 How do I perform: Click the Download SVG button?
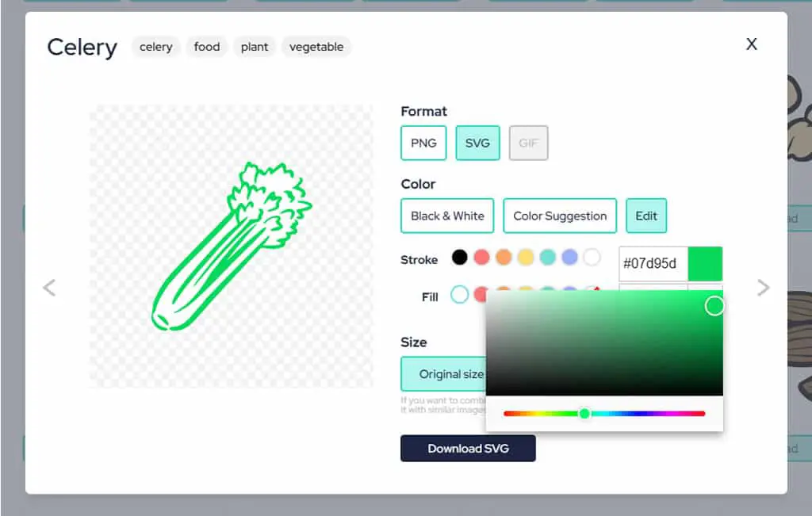click(x=468, y=448)
